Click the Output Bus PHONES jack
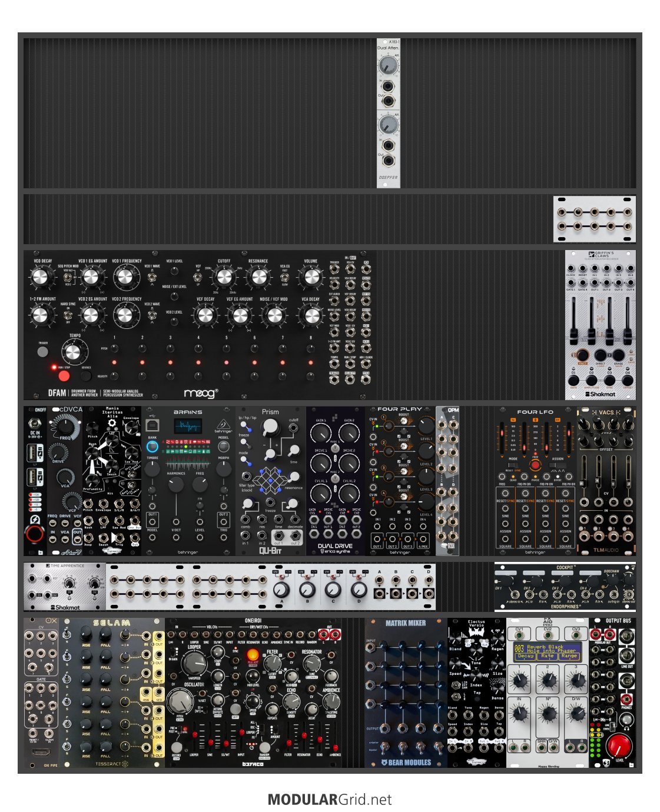 coord(626,698)
